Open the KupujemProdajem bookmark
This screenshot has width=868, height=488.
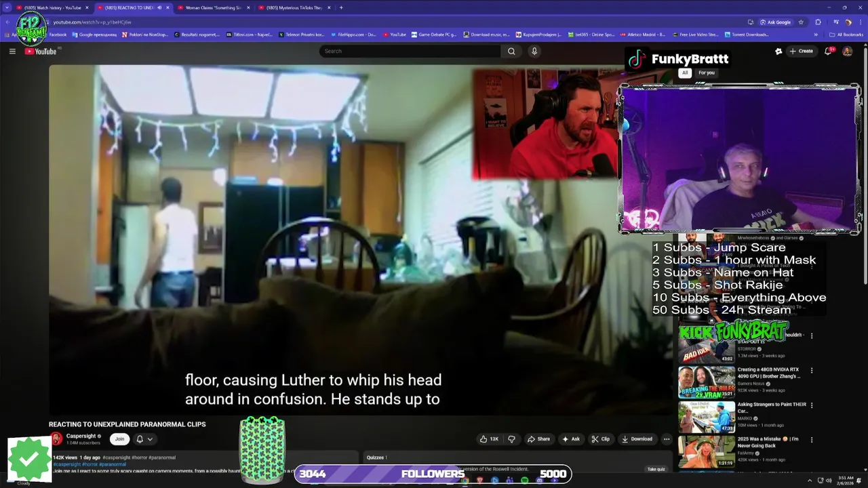click(538, 35)
